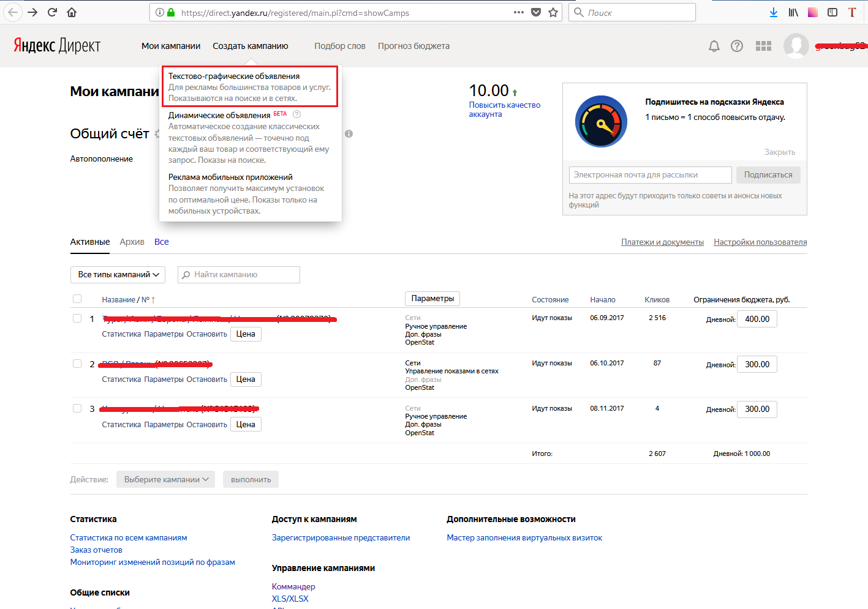Open Статистика for campaign 1
This screenshot has height=609, width=868.
click(121, 334)
